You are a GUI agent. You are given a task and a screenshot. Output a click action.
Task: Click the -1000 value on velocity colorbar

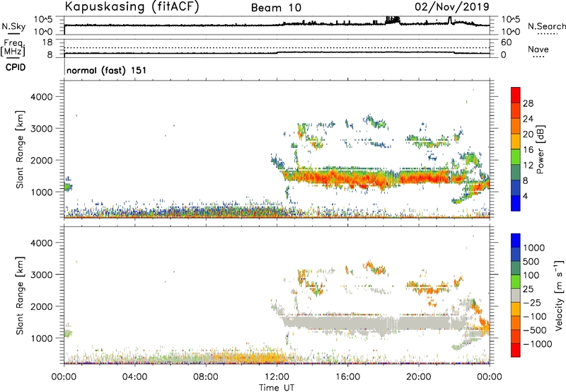pyautogui.click(x=537, y=344)
